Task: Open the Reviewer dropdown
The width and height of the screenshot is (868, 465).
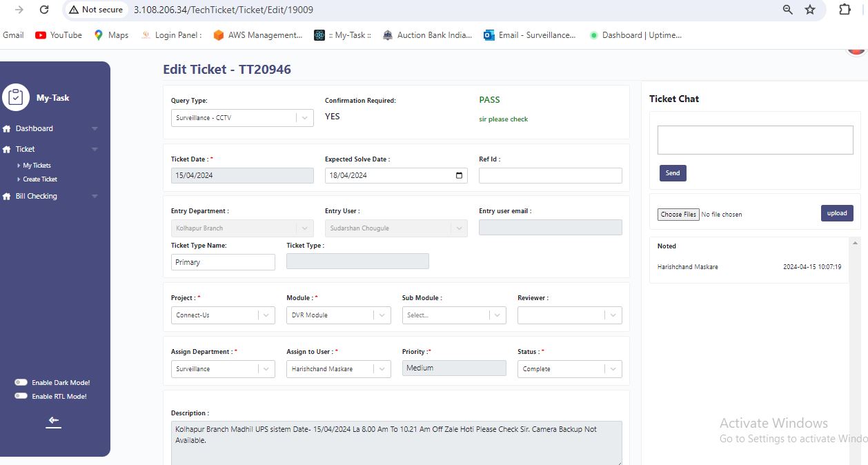Action: [x=570, y=315]
